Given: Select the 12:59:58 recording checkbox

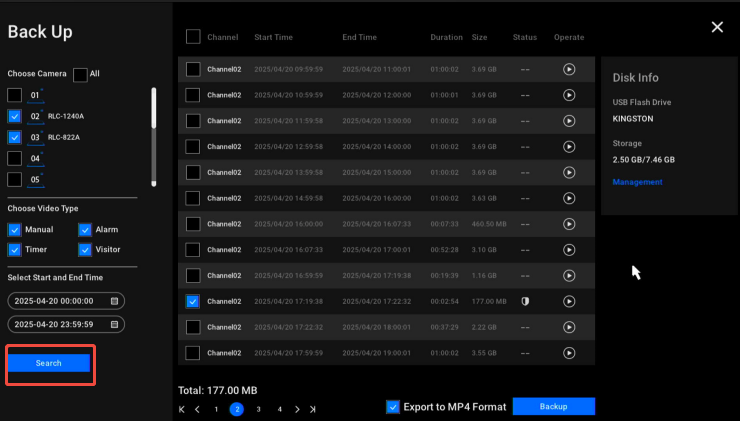Looking at the screenshot, I should click(x=193, y=147).
